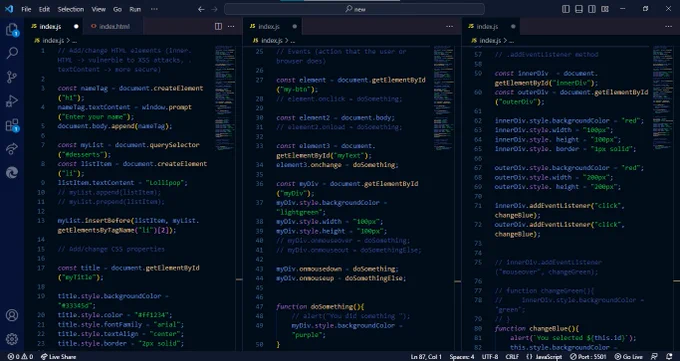Click the Spaces: 4 indentation status item
Viewport: 680px width, 361px height.
461,357
